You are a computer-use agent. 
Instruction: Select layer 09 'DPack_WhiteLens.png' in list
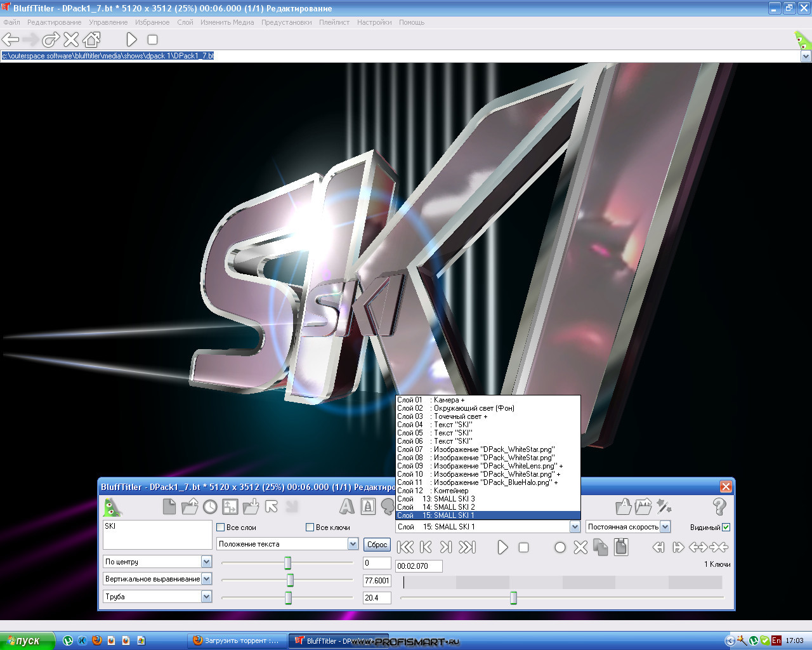[x=488, y=466]
